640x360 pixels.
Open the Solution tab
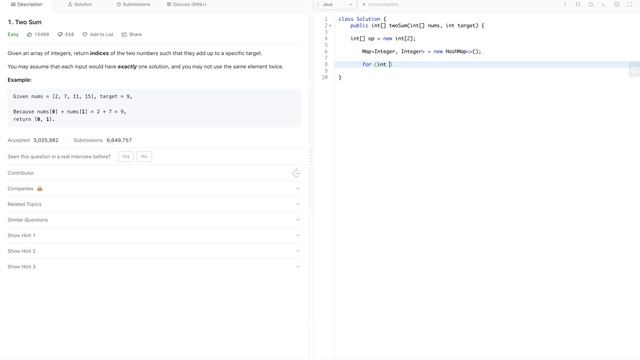click(80, 4)
